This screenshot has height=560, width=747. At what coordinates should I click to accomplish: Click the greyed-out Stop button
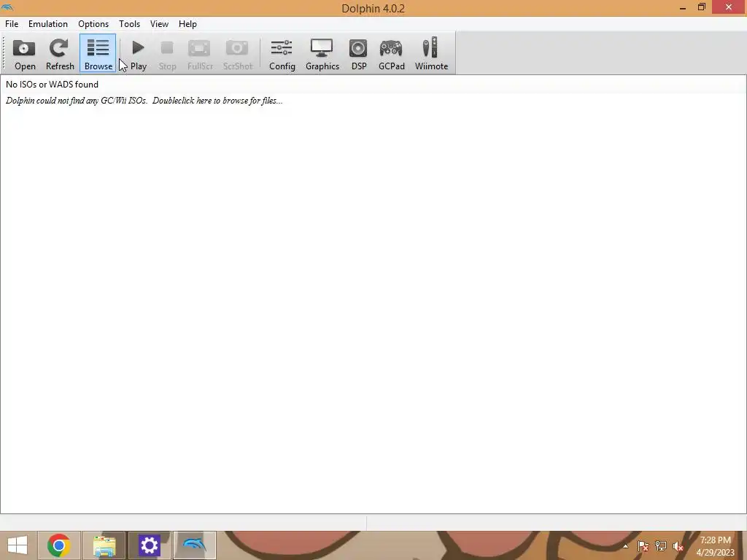pos(167,53)
